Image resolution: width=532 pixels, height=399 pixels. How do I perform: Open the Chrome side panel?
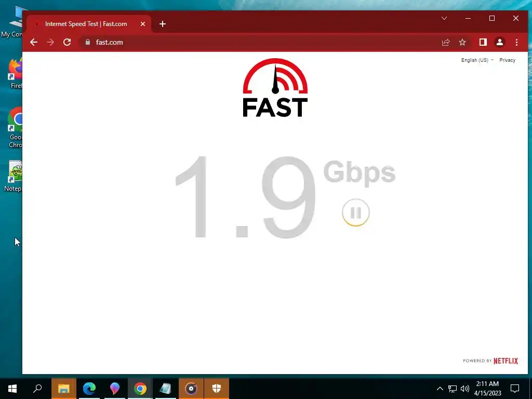click(x=483, y=42)
